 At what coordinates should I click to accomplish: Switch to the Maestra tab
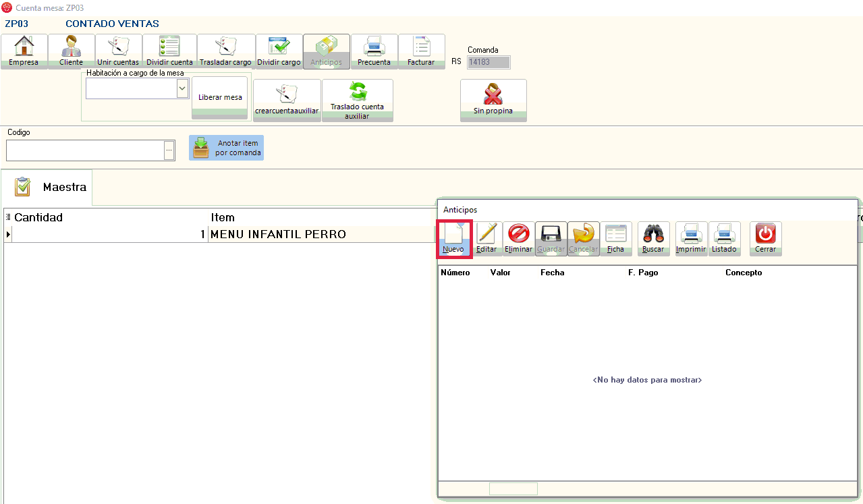click(x=51, y=187)
